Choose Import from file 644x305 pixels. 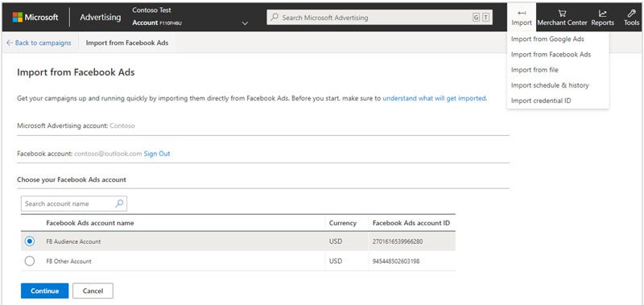(535, 70)
